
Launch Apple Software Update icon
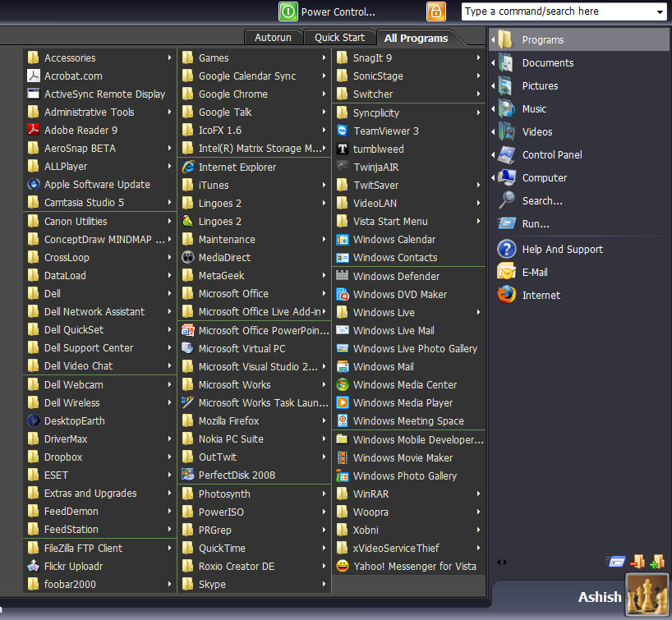[x=34, y=184]
